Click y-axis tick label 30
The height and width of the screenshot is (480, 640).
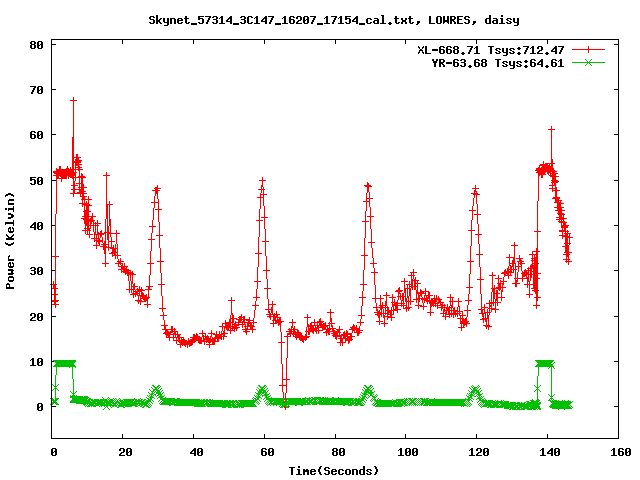click(36, 271)
